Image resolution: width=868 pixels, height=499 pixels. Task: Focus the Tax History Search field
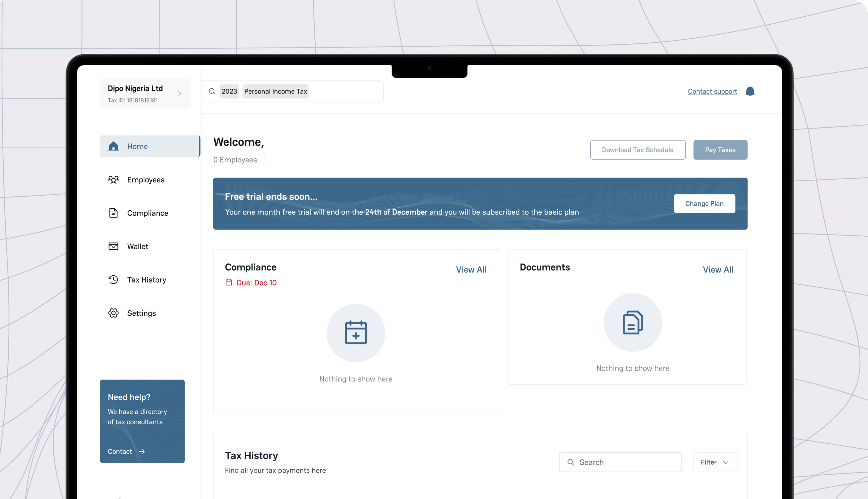point(620,462)
